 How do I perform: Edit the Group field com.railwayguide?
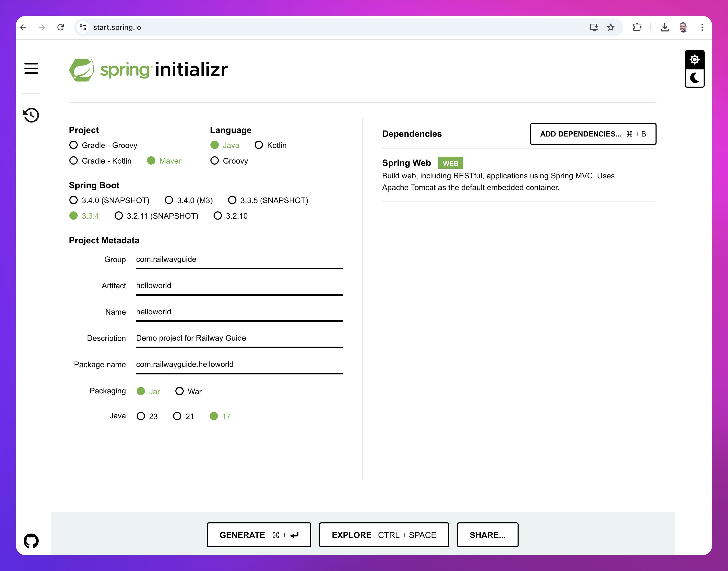click(240, 260)
